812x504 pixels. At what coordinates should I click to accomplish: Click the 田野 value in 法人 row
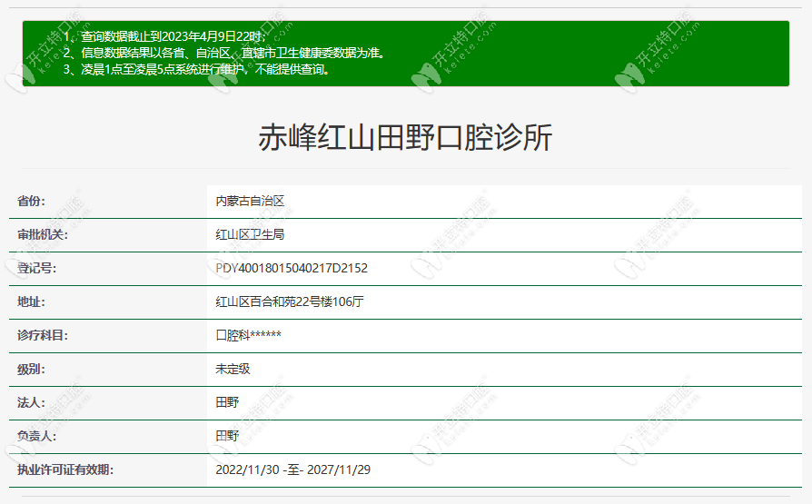(227, 402)
